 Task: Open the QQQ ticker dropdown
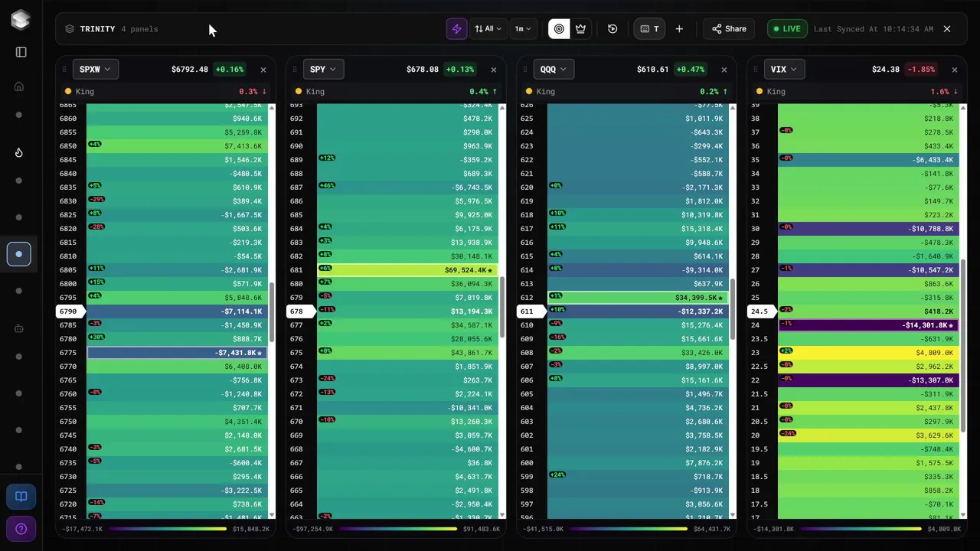point(555,69)
